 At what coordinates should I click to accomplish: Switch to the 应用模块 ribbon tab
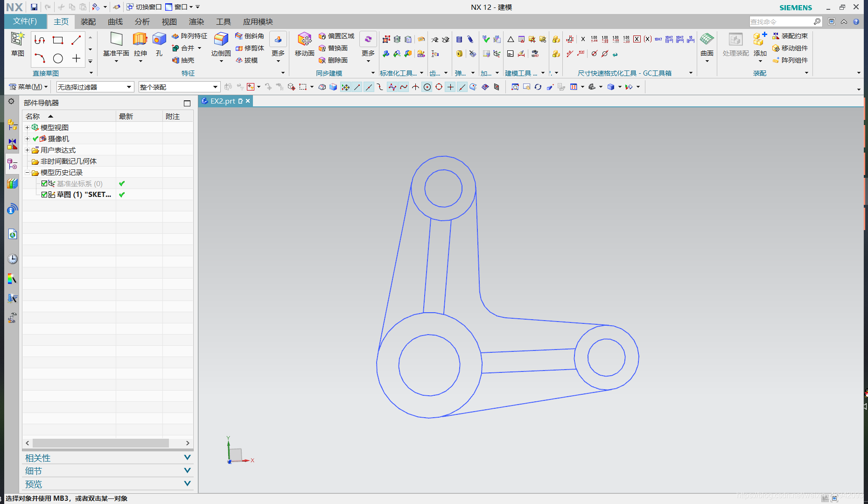tap(258, 21)
